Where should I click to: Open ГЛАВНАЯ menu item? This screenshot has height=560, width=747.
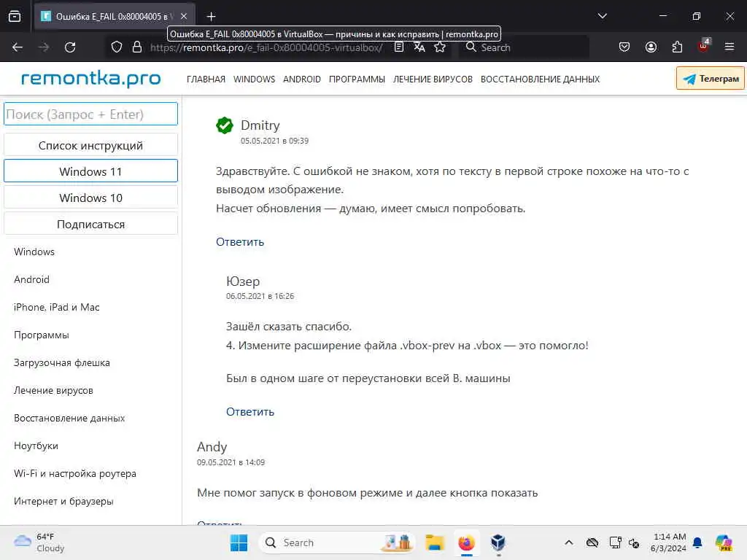coord(206,79)
